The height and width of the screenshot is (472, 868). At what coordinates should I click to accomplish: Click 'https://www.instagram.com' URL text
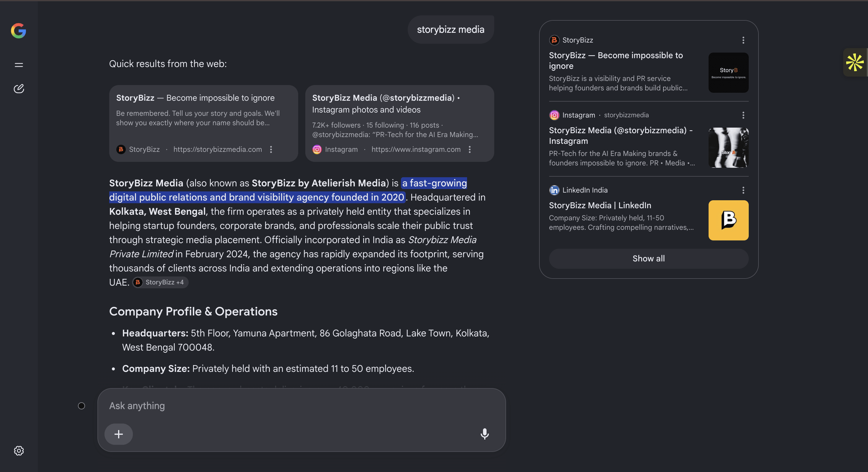tap(416, 149)
